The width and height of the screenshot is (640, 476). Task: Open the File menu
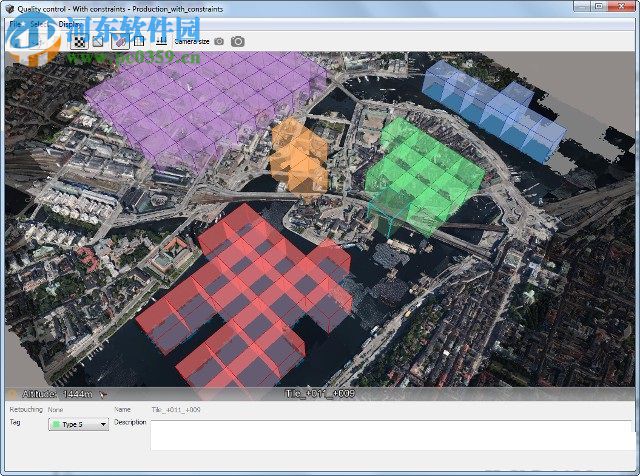click(x=15, y=24)
